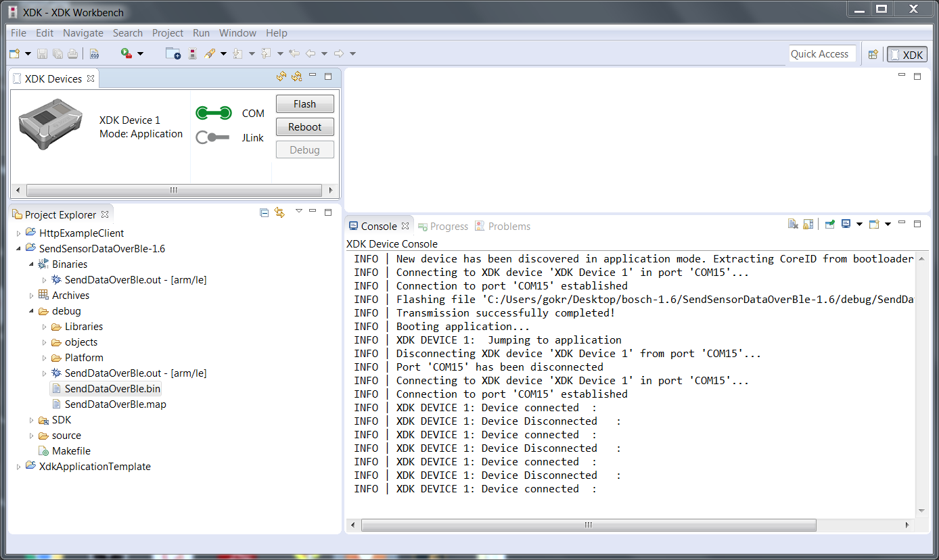Click the console horizontal scrollbar thumb
The width and height of the screenshot is (939, 560).
589,525
